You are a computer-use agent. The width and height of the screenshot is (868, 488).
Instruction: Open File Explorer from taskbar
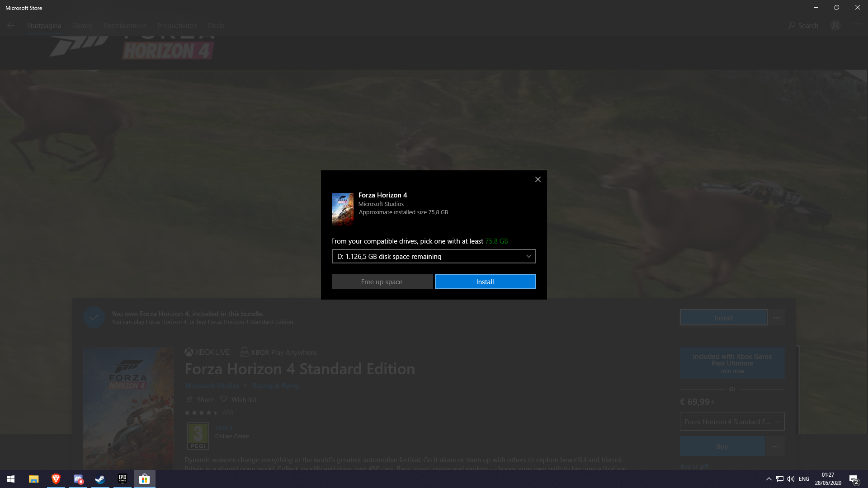[x=34, y=479]
